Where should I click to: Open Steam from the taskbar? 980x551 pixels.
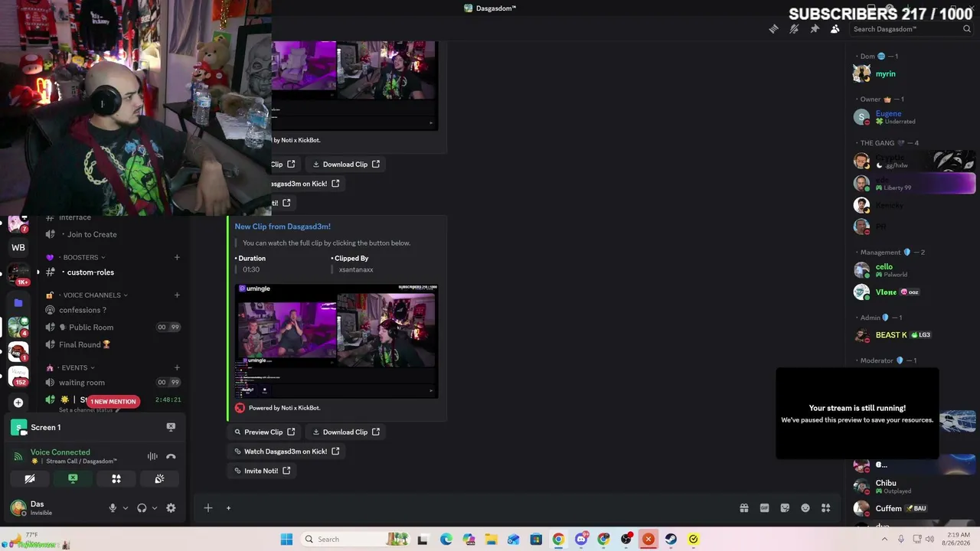tap(671, 539)
